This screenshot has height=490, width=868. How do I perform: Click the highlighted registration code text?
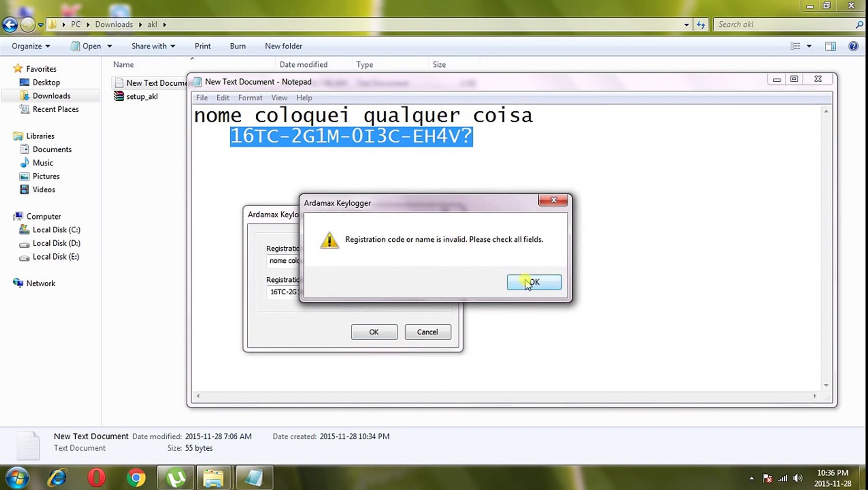pos(351,137)
